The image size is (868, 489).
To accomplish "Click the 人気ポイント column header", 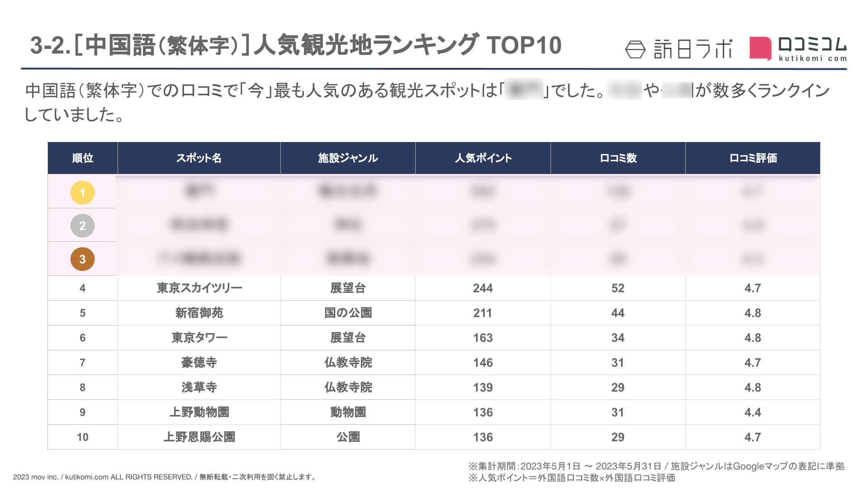I will tap(483, 158).
